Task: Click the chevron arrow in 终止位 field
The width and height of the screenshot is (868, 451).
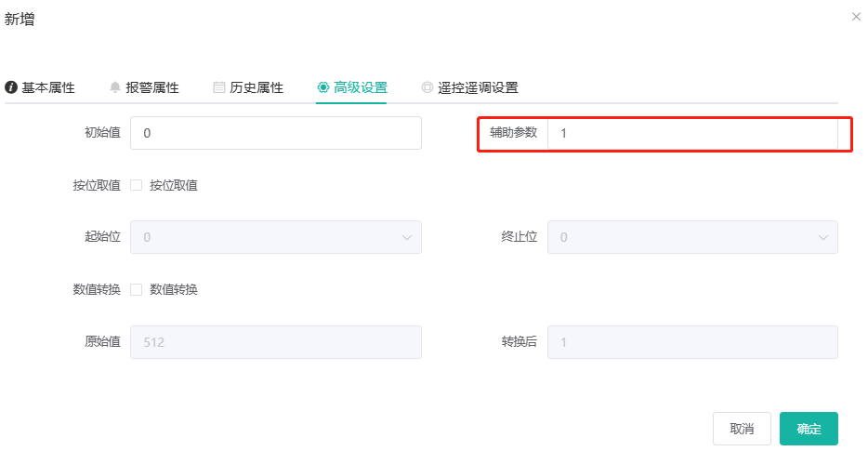Action: (823, 238)
